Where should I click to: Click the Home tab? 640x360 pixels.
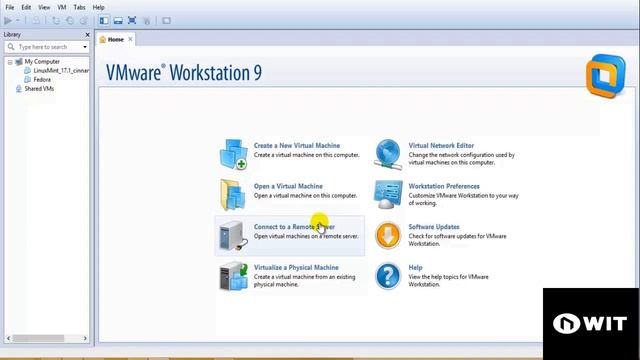coord(116,40)
